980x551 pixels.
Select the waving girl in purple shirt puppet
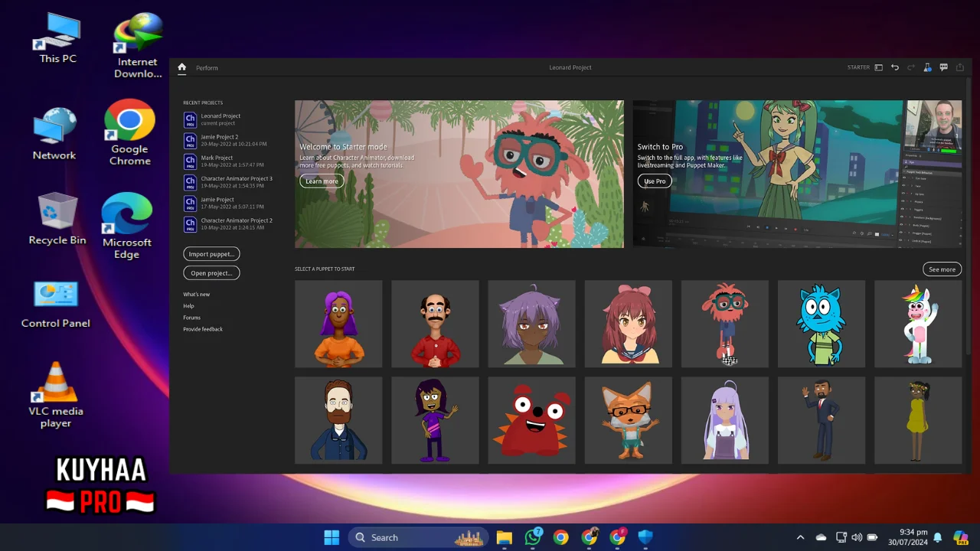tap(435, 420)
